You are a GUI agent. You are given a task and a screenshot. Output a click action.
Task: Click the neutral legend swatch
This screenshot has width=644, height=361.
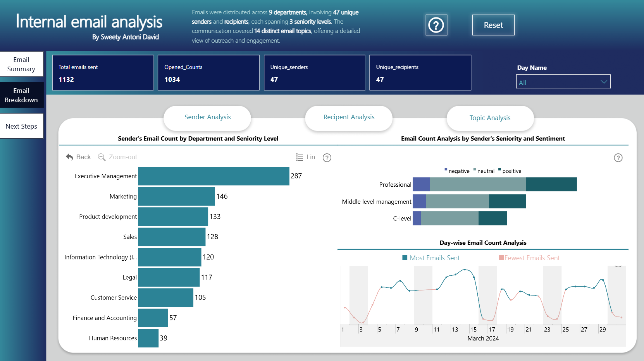[475, 170]
